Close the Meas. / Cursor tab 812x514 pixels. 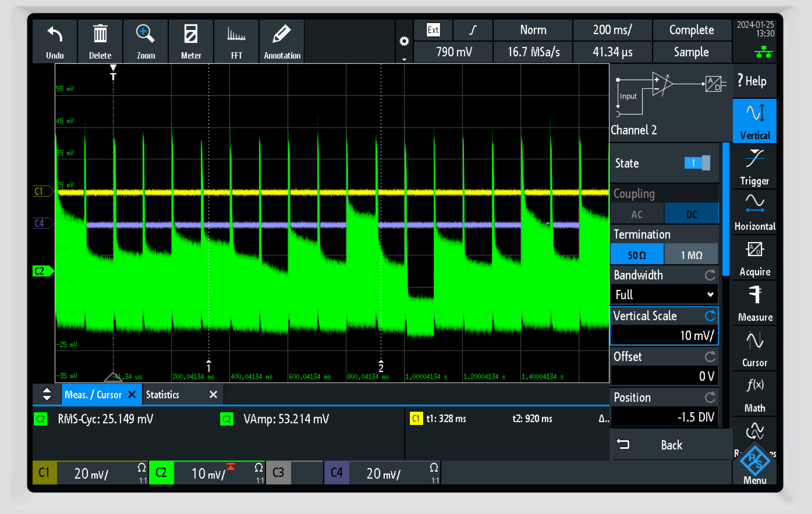[x=132, y=395]
